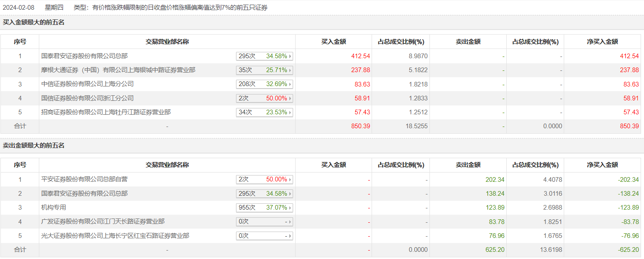Open 国泰君安证券总部 link in sell-side table
Image resolution: width=644 pixels, height=259 pixels.
tap(84, 194)
